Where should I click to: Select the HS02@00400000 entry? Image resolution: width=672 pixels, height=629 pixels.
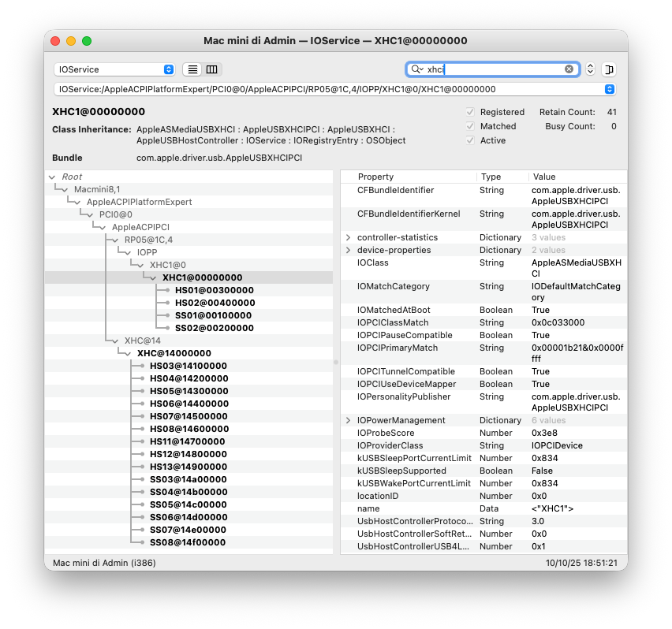click(215, 303)
